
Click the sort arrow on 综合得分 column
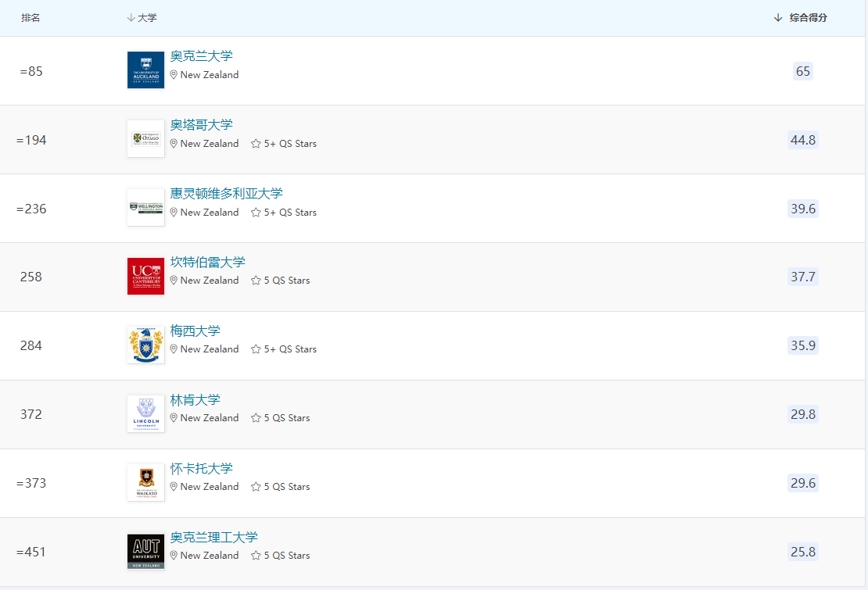(x=777, y=17)
